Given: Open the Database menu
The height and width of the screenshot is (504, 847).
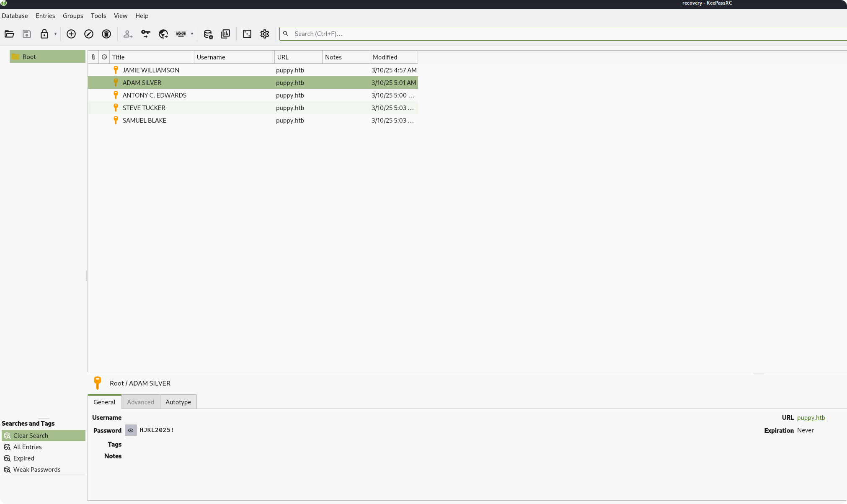Looking at the screenshot, I should 15,16.
